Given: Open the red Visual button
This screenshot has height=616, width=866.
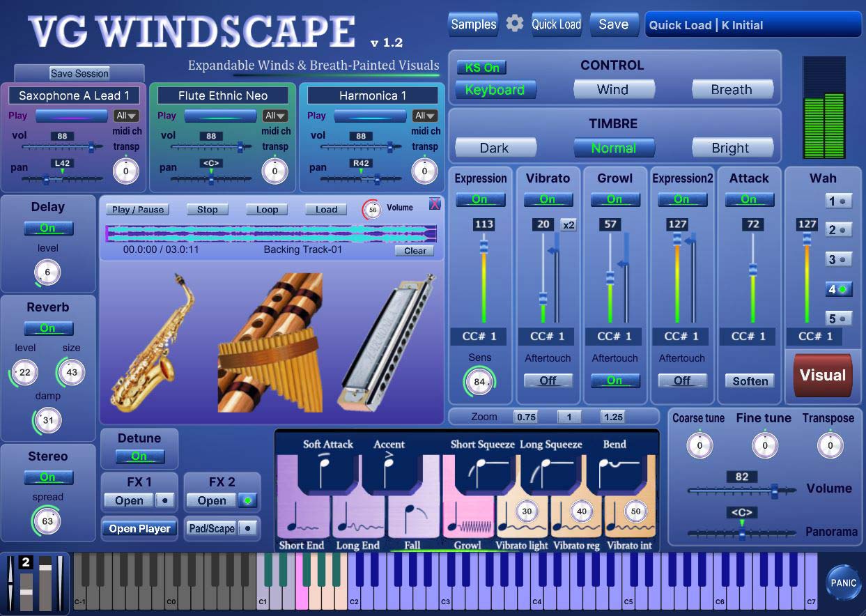Looking at the screenshot, I should [x=822, y=375].
